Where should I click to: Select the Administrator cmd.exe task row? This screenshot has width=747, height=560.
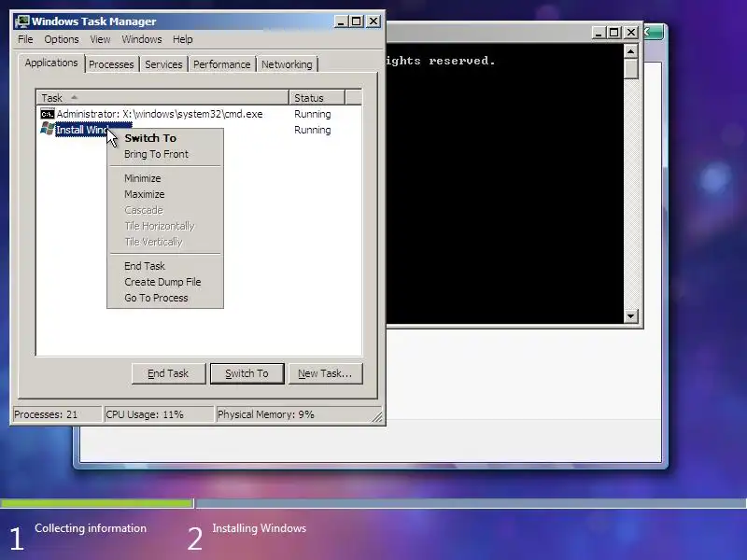[x=199, y=114]
